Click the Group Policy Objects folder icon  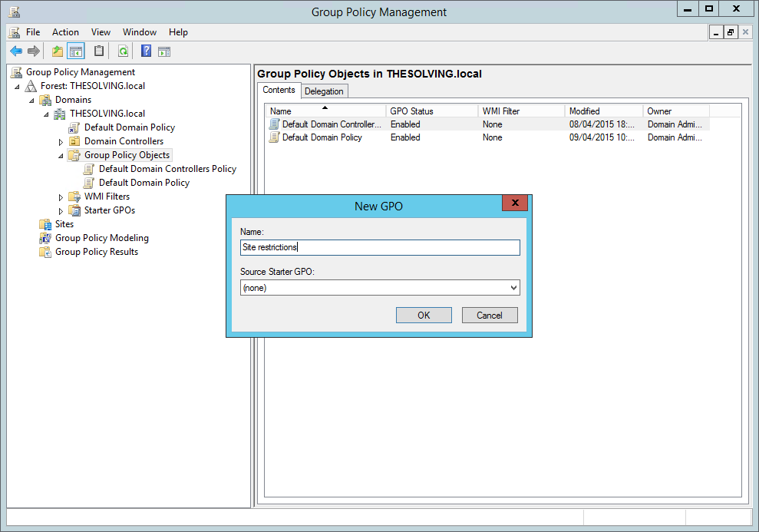[x=74, y=155]
